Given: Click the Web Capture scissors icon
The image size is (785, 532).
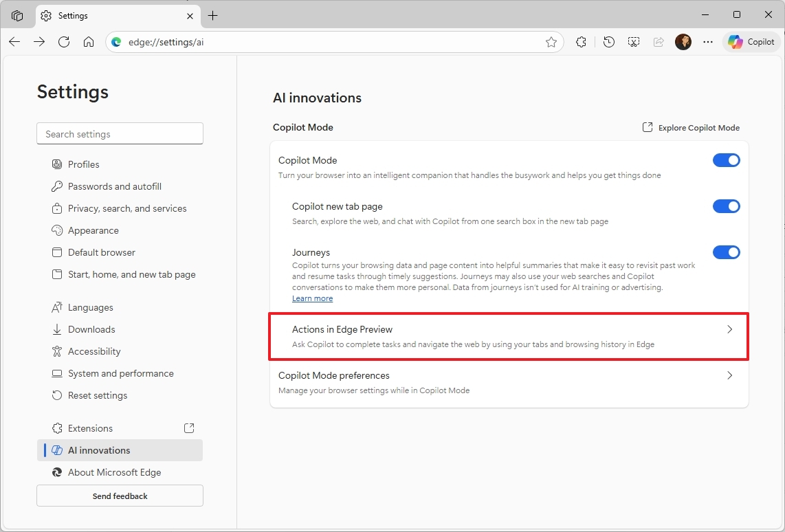Looking at the screenshot, I should point(633,42).
